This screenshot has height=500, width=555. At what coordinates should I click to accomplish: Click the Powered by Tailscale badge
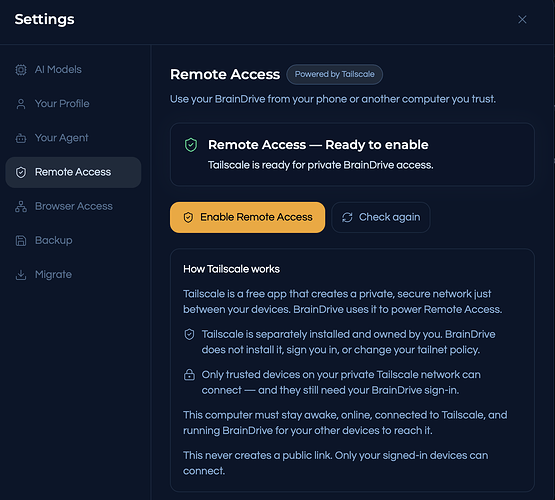click(334, 74)
